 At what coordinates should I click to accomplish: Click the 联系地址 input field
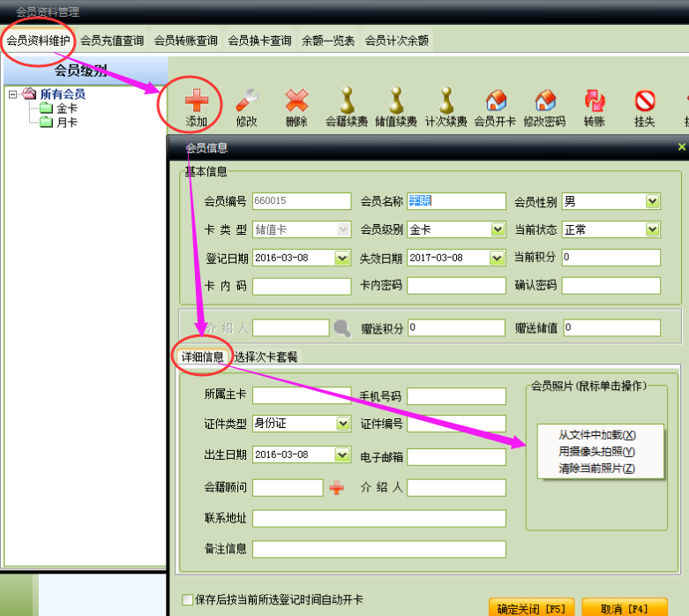point(379,518)
